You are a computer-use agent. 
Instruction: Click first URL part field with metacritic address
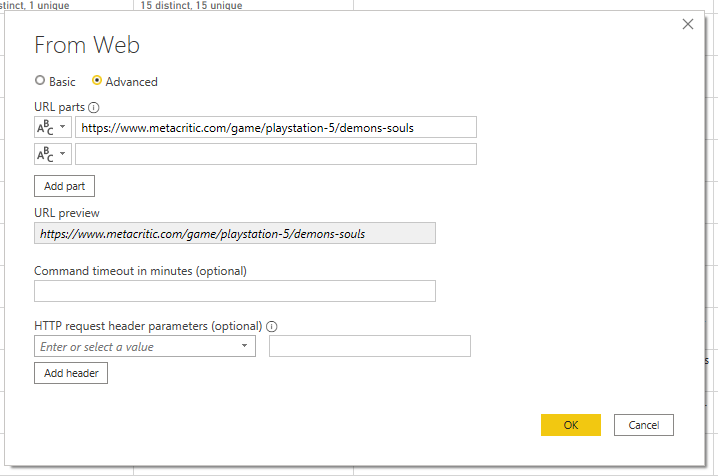tap(276, 127)
